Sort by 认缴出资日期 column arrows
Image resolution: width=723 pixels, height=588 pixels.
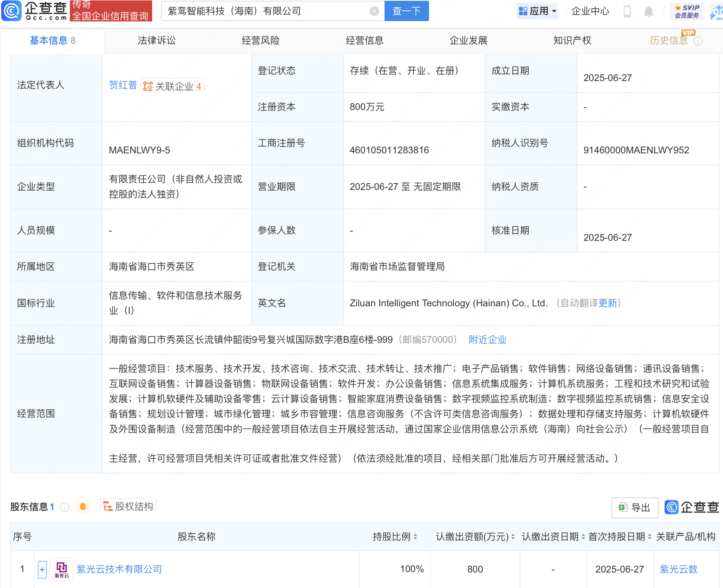(x=583, y=537)
